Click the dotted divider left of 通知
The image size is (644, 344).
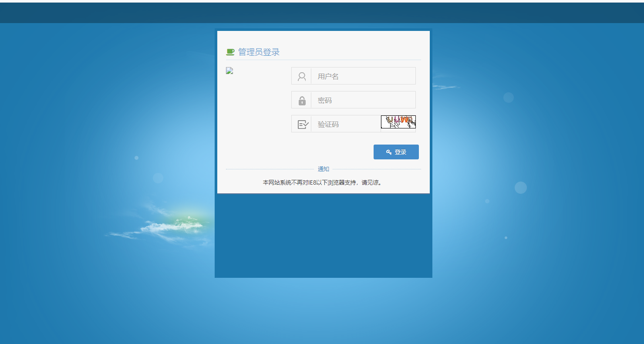pos(269,169)
